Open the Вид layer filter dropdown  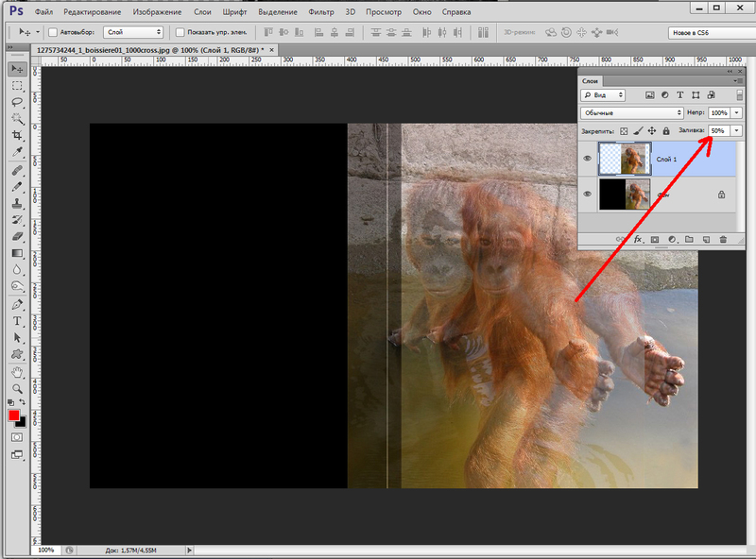click(603, 95)
